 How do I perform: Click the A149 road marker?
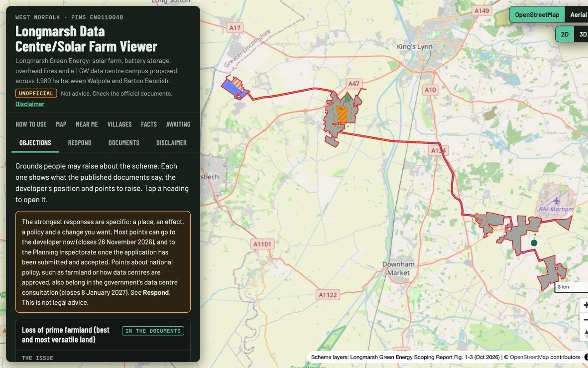pyautogui.click(x=481, y=10)
